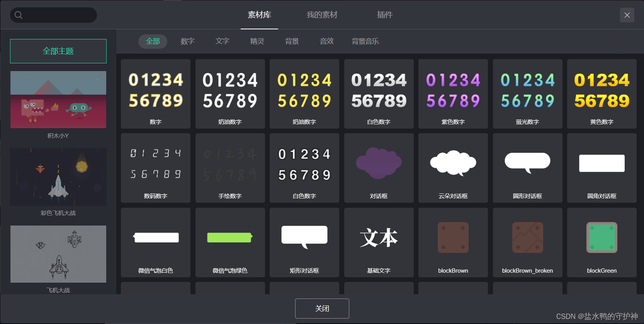Close the dialog with the X icon
This screenshot has height=324, width=644.
point(627,15)
